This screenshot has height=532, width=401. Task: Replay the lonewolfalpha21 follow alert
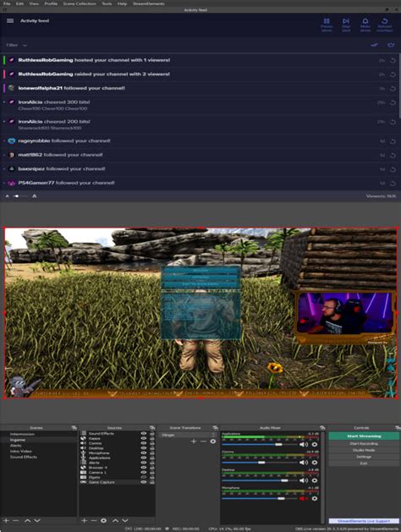tap(393, 88)
